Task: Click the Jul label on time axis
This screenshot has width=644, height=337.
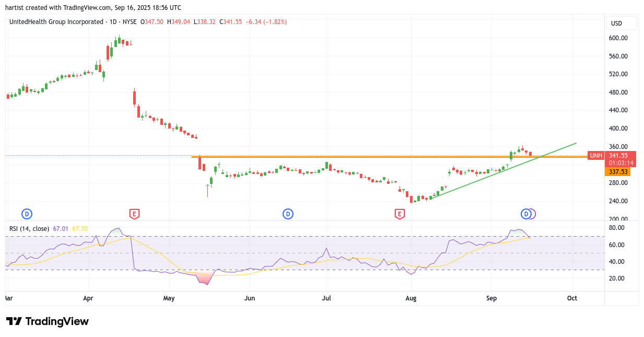Action: click(326, 298)
